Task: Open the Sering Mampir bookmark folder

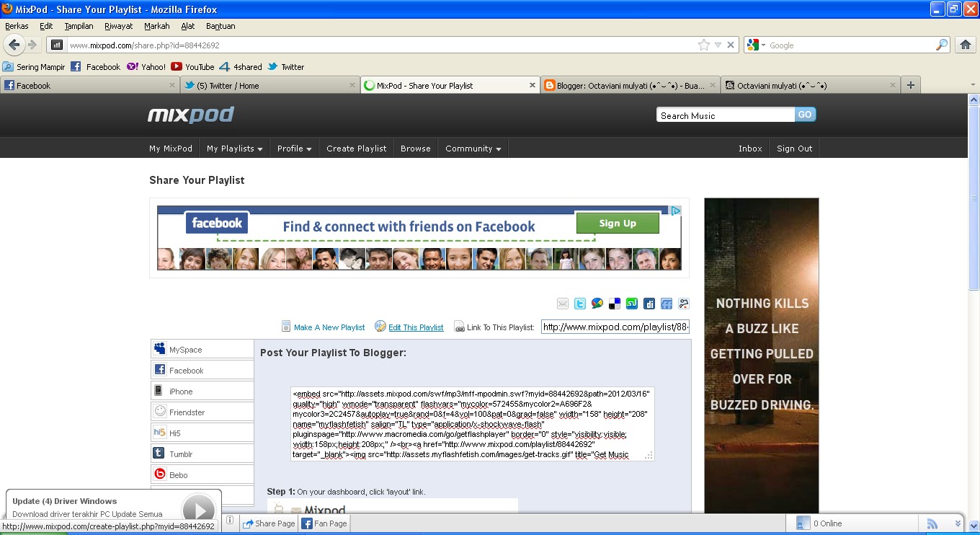Action: pos(34,66)
